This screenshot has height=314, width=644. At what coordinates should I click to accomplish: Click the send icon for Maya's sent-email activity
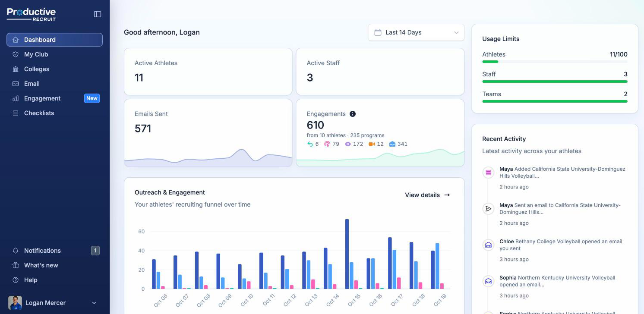coord(488,209)
